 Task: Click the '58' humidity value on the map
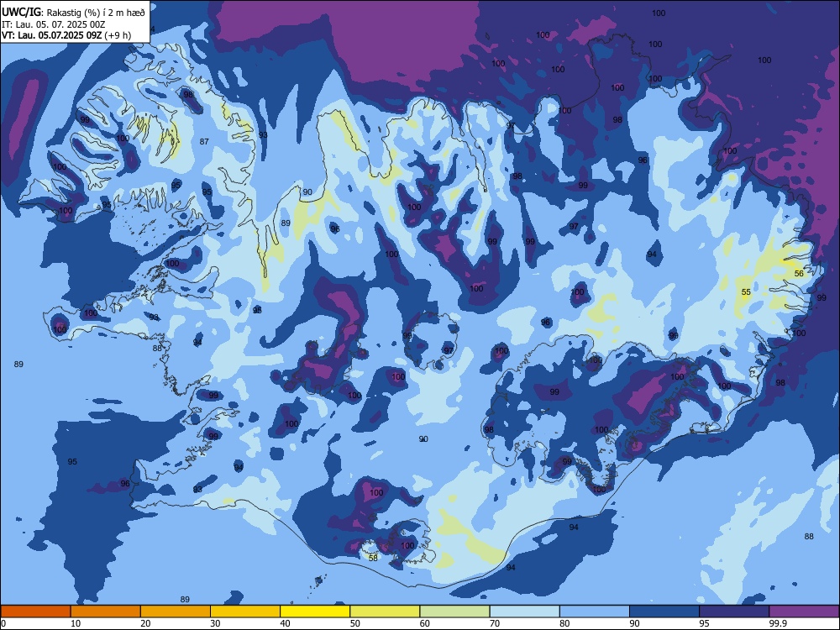374,558
